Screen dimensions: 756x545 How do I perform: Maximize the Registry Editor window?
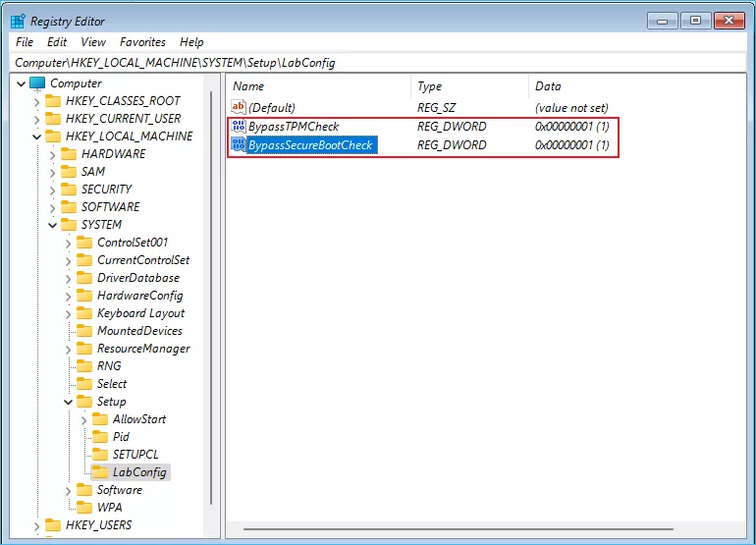tap(695, 21)
